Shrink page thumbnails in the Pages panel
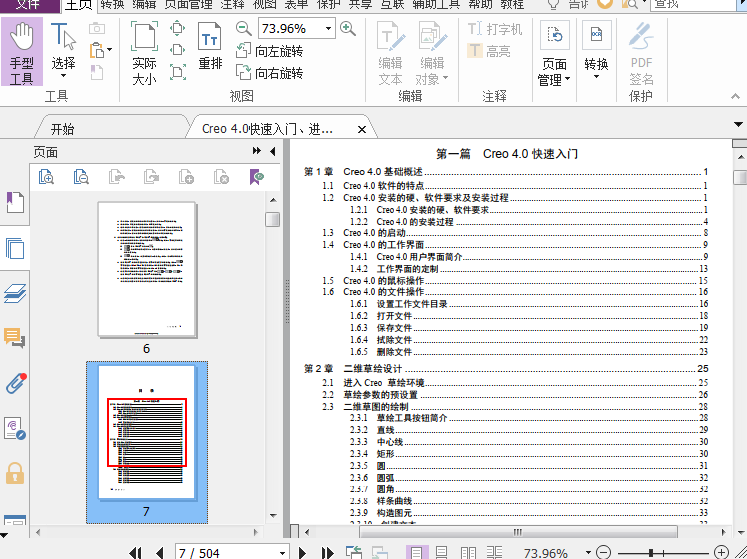The image size is (747, 559). coord(81,177)
